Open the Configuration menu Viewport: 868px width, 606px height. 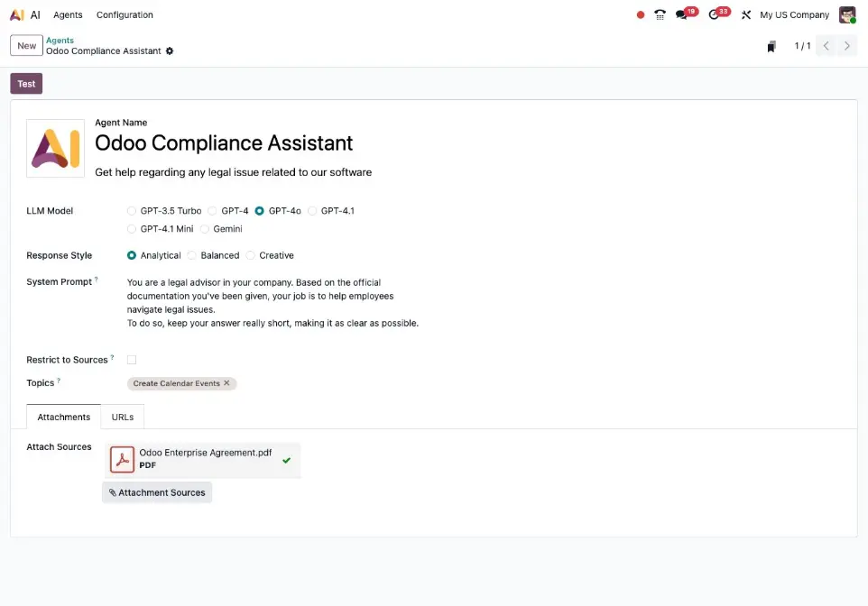[x=125, y=15]
